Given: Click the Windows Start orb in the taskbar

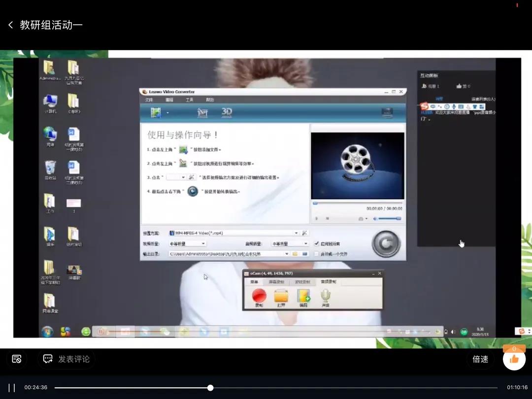Looking at the screenshot, I should [47, 332].
